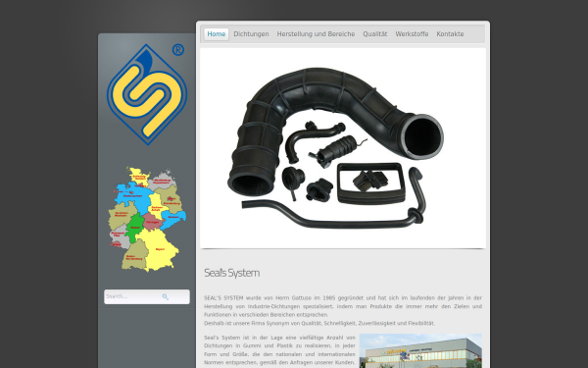Open the Home menu tab
Viewport: 588px width, 368px height.
217,34
